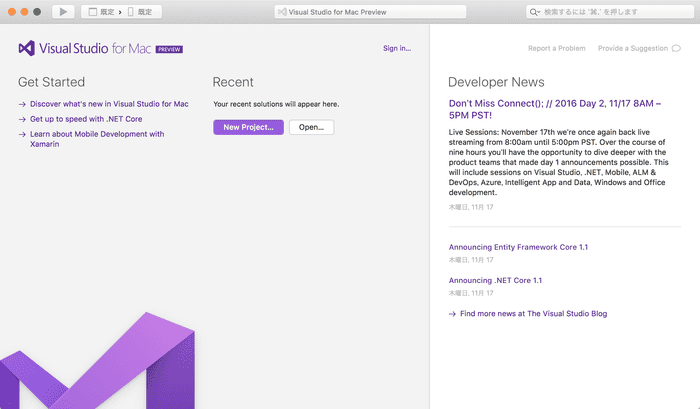The height and width of the screenshot is (409, 700).
Task: Click the search magnifier icon
Action: click(x=536, y=12)
